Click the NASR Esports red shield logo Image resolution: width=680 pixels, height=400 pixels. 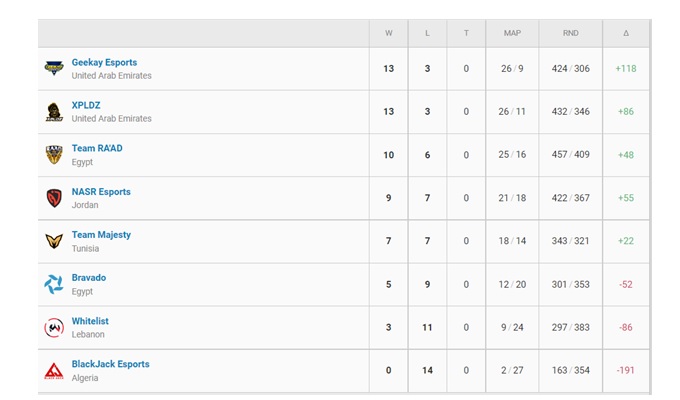pos(54,198)
